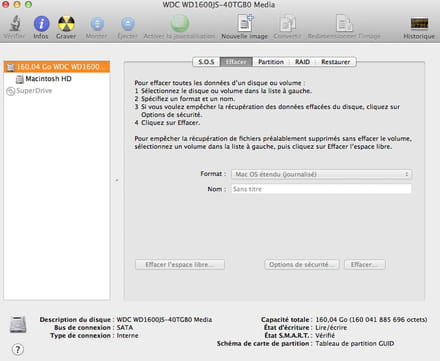The image size is (440, 361).
Task: Click the Nom text field
Action: coord(321,189)
